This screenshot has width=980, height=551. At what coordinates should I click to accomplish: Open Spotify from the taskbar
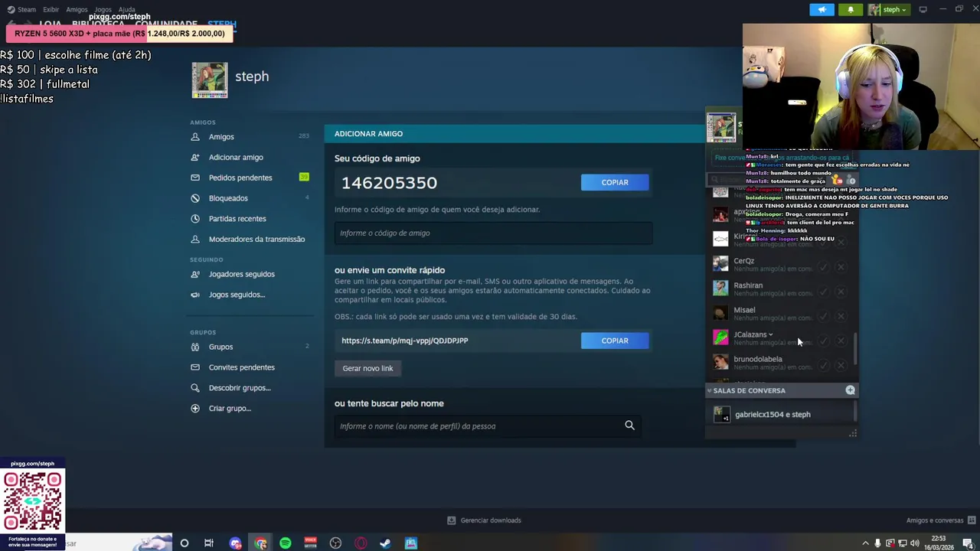point(286,543)
